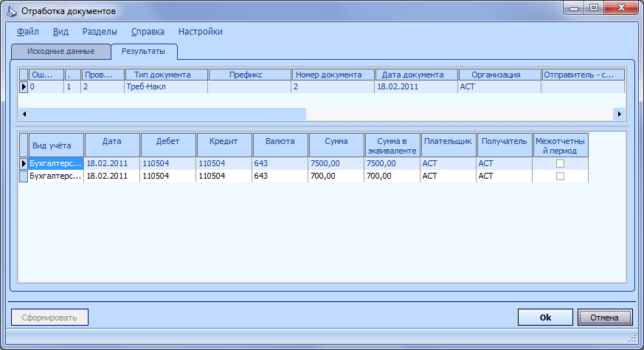Click the horizontal scrollbar thumb in top grid
The image size is (644, 350).
pyautogui.click(x=167, y=114)
